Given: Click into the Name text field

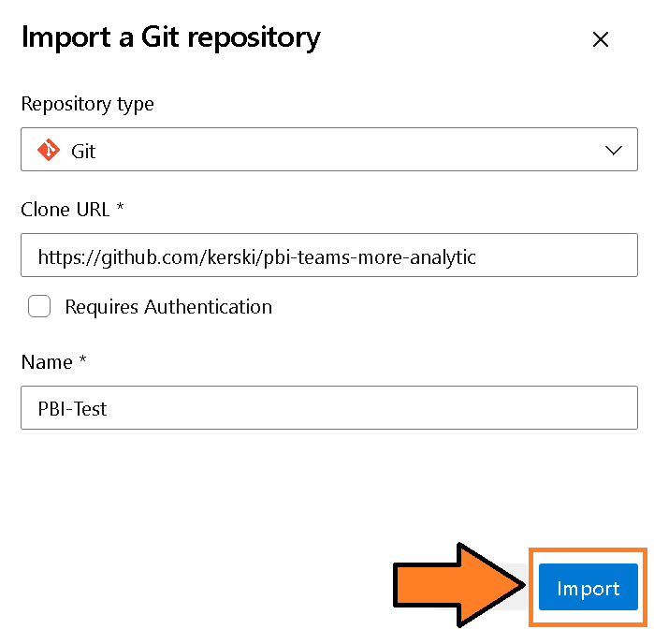Looking at the screenshot, I should 328,408.
